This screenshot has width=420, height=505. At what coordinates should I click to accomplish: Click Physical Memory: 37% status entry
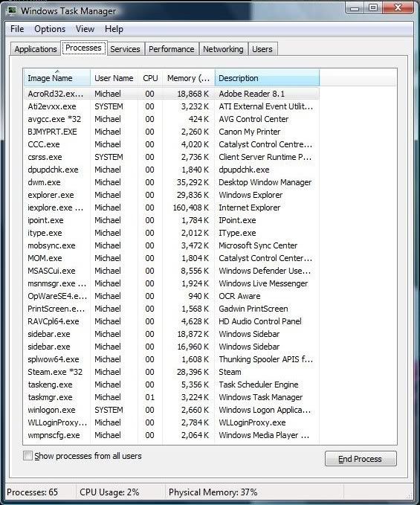(213, 492)
